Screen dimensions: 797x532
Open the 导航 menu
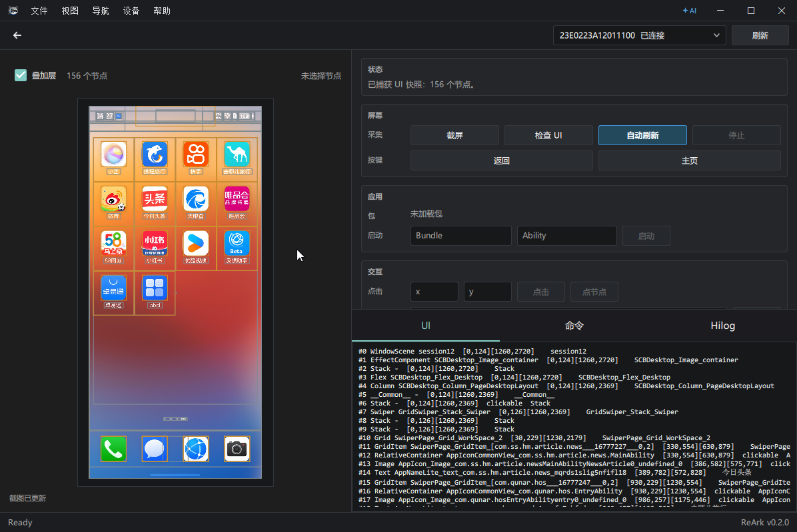pyautogui.click(x=101, y=11)
